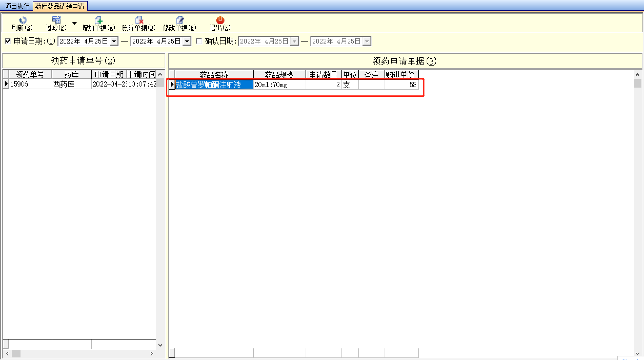Viewport: 644px width, 360px height.
Task: Open the Filter (过滤) dropdown arrow
Action: click(75, 23)
